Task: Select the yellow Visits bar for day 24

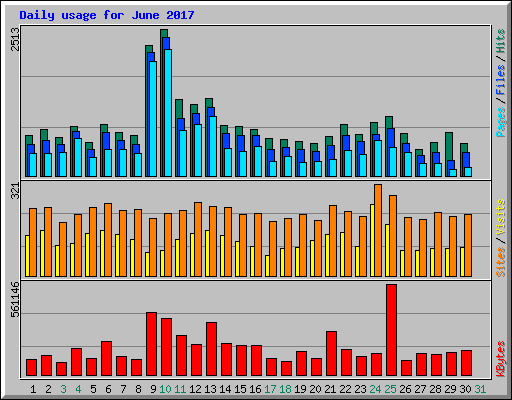Action: [x=372, y=240]
